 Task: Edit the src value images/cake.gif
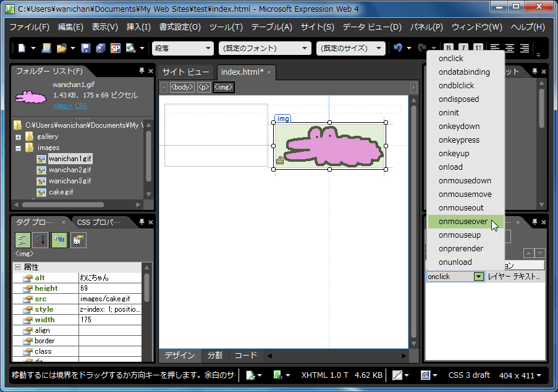pos(109,299)
